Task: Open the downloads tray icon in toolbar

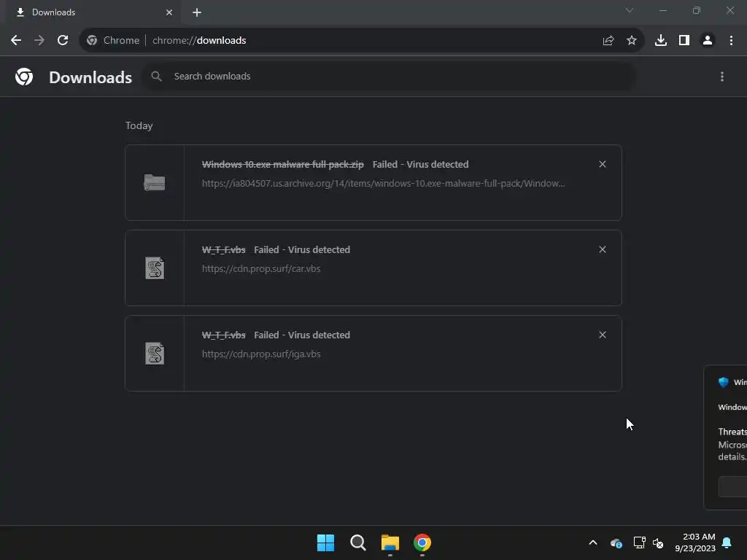Action: (661, 41)
